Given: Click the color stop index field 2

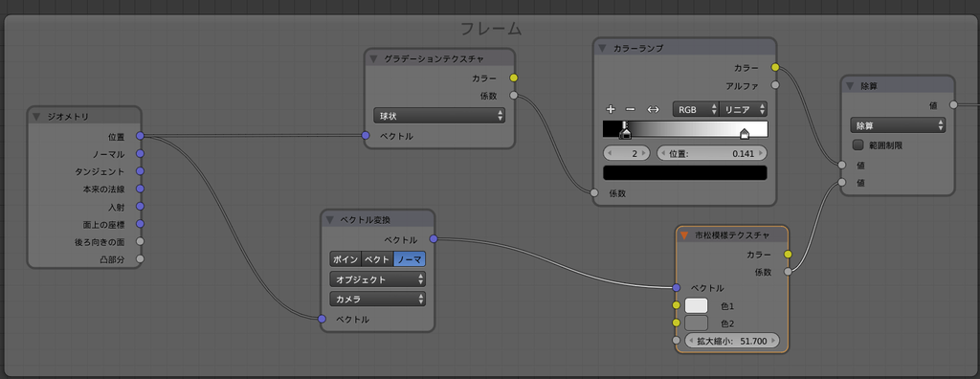Looking at the screenshot, I should (x=627, y=153).
